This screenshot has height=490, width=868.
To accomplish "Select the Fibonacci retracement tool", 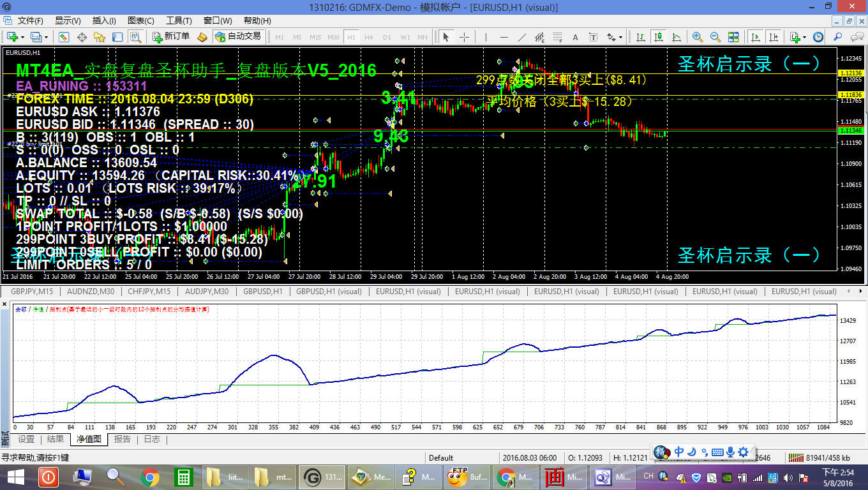I will click(558, 37).
